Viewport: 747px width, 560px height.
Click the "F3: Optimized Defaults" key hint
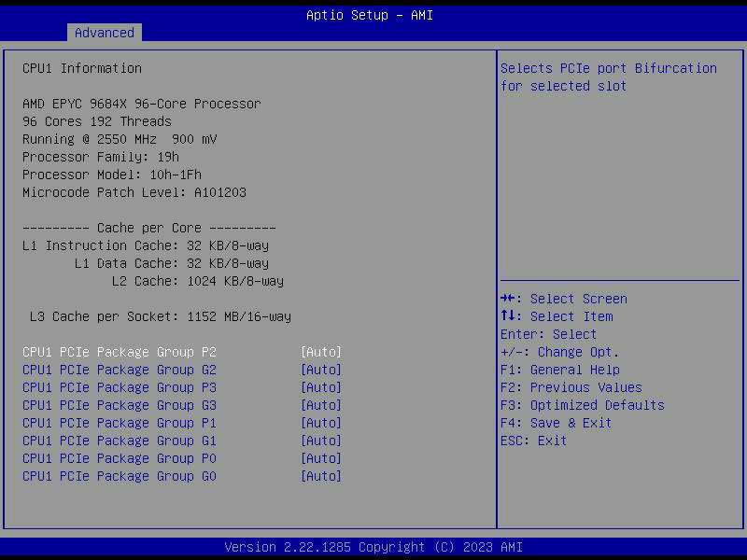pyautogui.click(x=583, y=405)
